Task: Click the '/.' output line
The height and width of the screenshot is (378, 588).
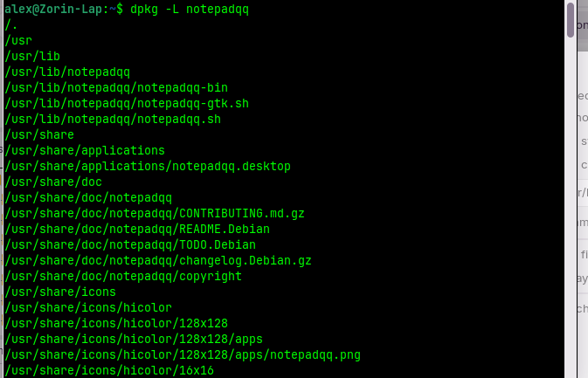Action: (x=10, y=25)
